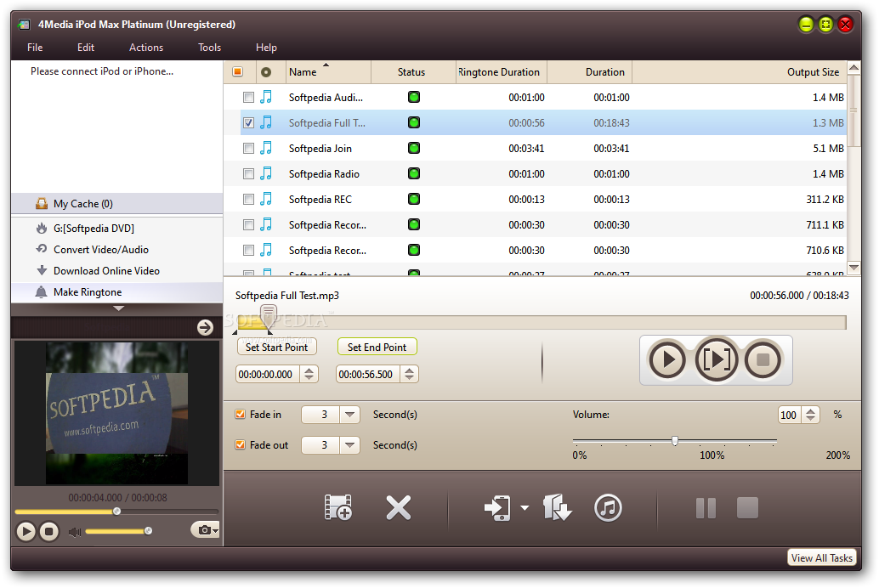Select Make Ringtone in sidebar

(116, 292)
